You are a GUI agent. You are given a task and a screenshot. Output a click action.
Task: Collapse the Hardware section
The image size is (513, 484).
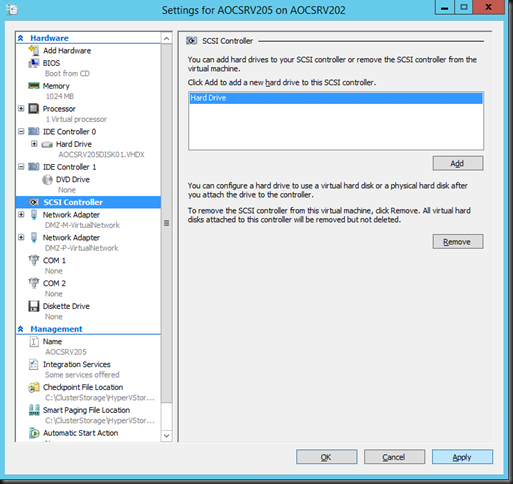tap(21, 38)
